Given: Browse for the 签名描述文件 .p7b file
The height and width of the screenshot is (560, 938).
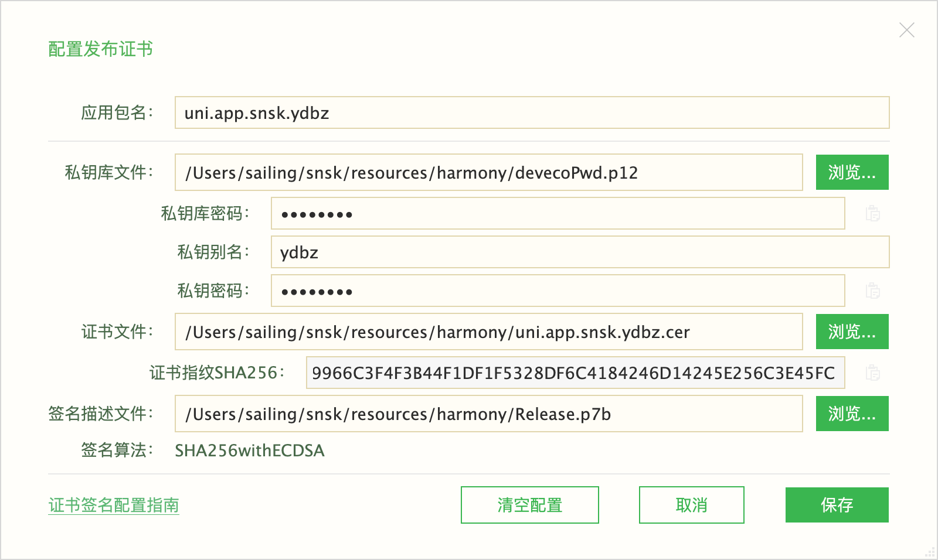Looking at the screenshot, I should click(x=852, y=414).
